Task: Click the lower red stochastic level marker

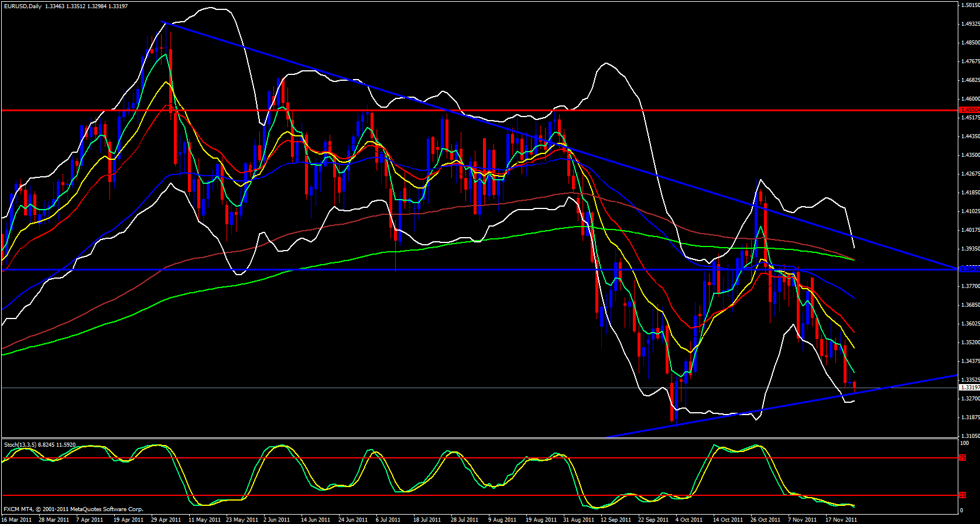Action: [x=962, y=495]
